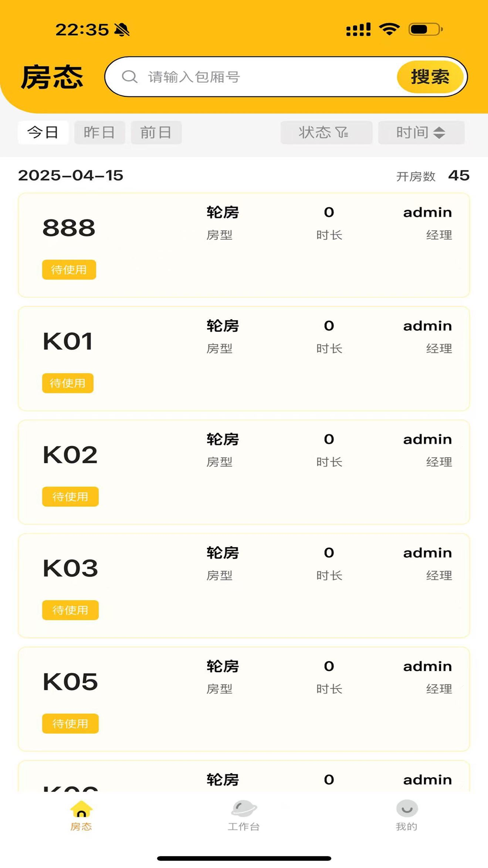The image size is (488, 868).
Task: Tap the cellular signal bars icon
Action: click(358, 29)
